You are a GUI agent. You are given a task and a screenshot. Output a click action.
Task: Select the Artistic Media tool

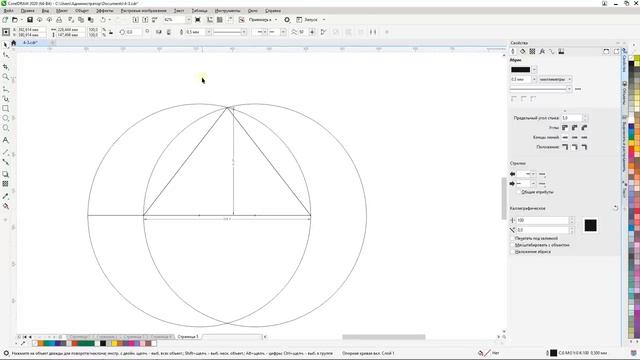pyautogui.click(x=6, y=99)
